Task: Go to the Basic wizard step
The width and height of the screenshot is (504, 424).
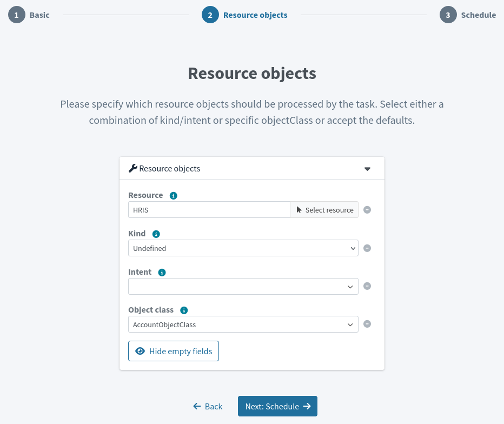Action: 29,15
